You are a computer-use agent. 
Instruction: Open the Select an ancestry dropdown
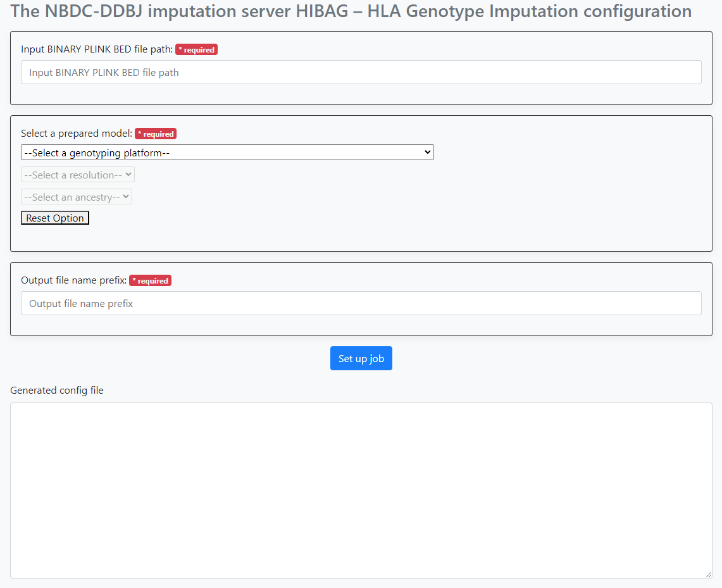pyautogui.click(x=77, y=197)
